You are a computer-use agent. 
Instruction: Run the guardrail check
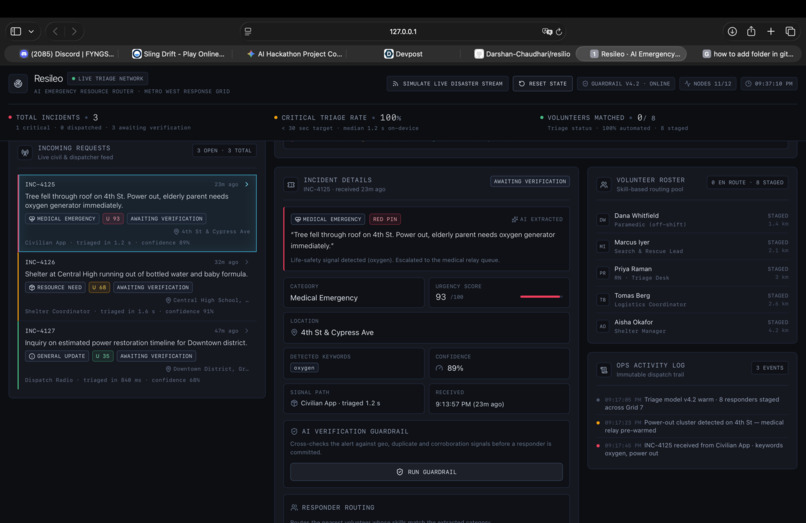pyautogui.click(x=426, y=472)
